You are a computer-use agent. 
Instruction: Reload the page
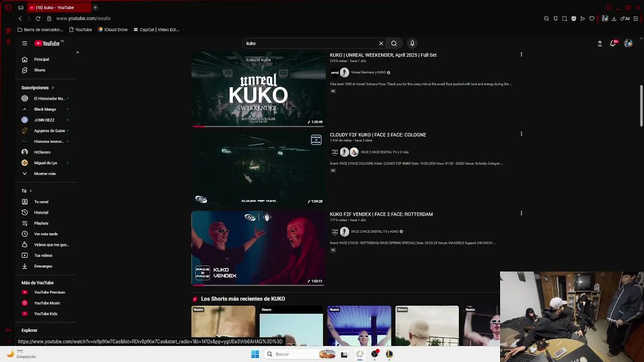pyautogui.click(x=38, y=19)
